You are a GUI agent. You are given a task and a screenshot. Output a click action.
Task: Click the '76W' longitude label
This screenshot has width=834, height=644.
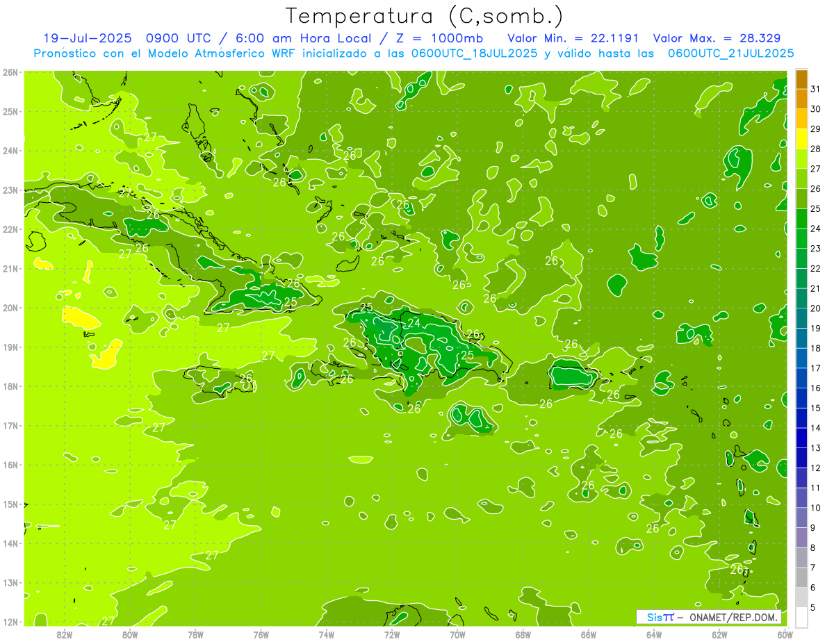(x=261, y=634)
